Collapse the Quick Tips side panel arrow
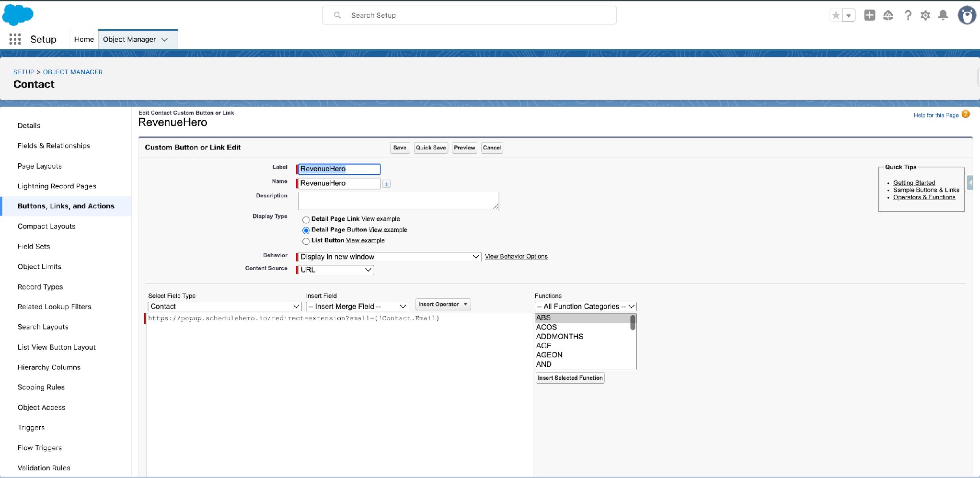The image size is (980, 478). [x=970, y=183]
